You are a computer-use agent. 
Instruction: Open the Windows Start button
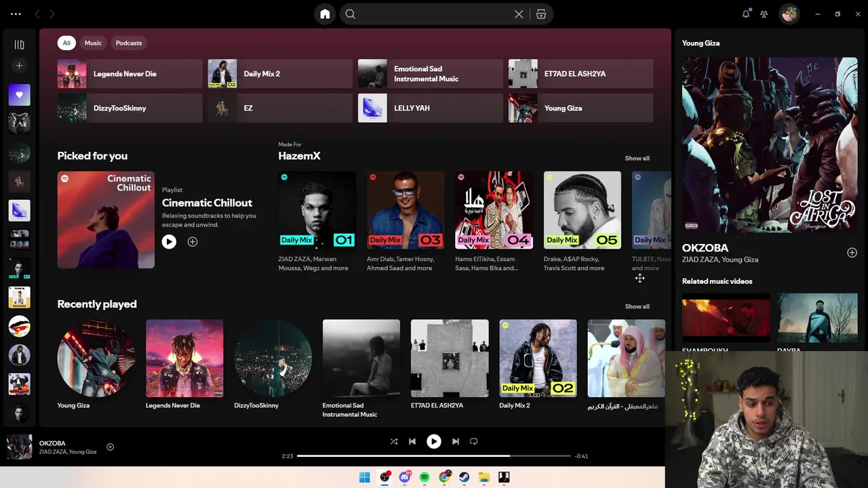pyautogui.click(x=364, y=477)
